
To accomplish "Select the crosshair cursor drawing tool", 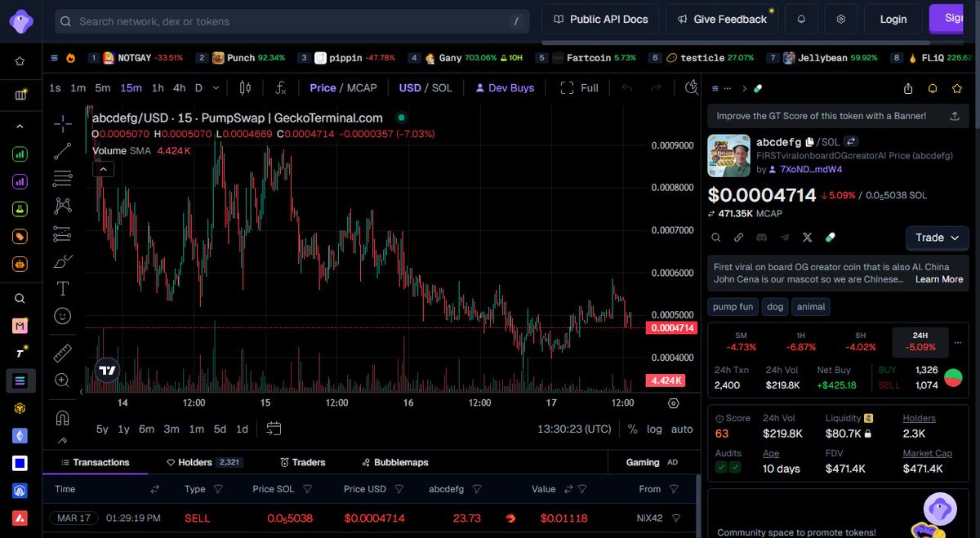I will pyautogui.click(x=62, y=123).
